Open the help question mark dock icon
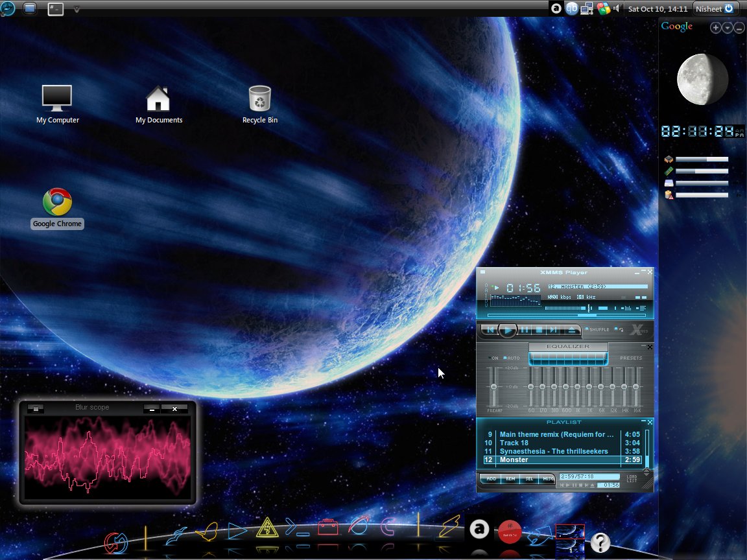Image resolution: width=747 pixels, height=560 pixels. pyautogui.click(x=600, y=542)
